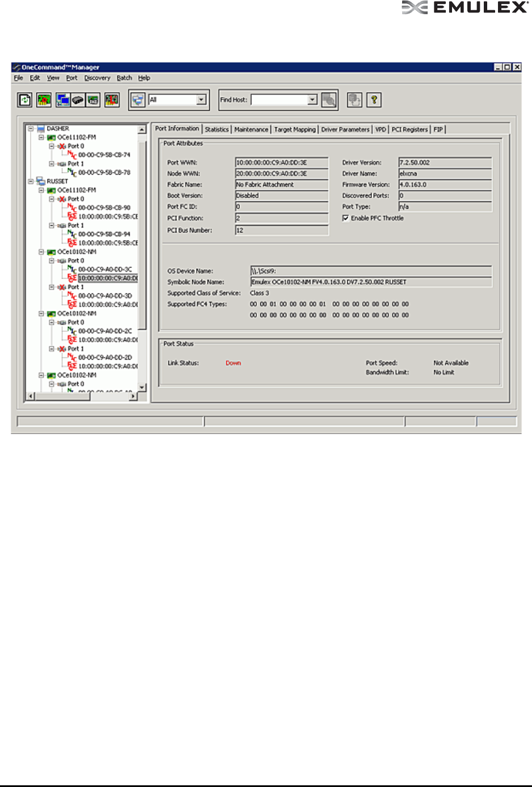Open the Batch menu

[x=124, y=78]
